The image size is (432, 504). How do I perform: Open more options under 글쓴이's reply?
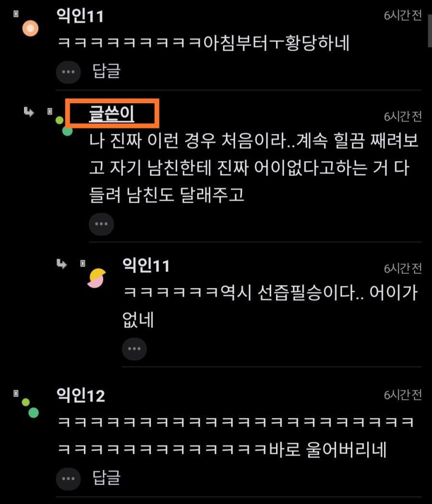(x=101, y=224)
